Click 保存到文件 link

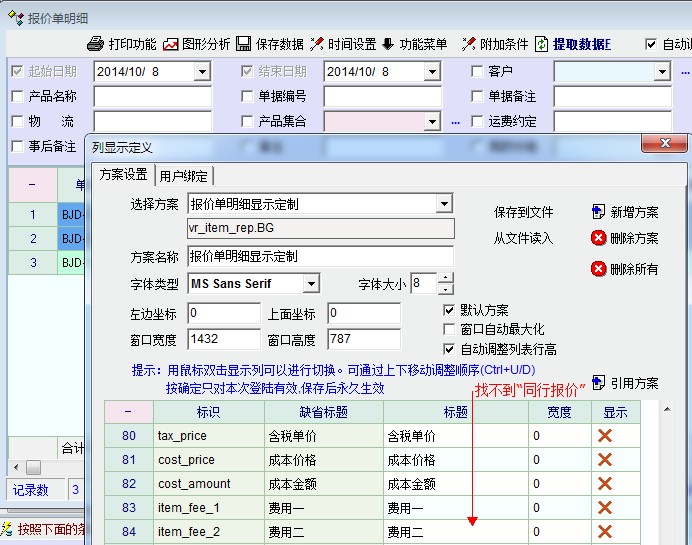(523, 212)
